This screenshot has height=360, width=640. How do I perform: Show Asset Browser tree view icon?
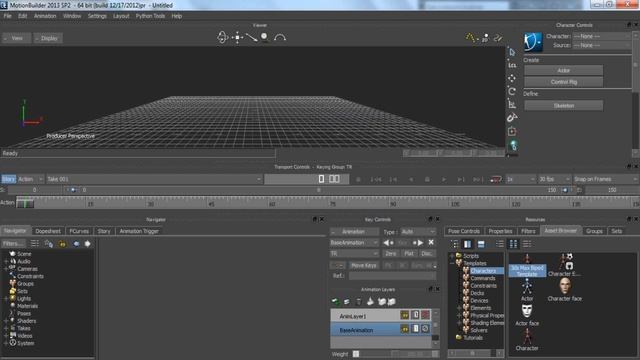455,244
